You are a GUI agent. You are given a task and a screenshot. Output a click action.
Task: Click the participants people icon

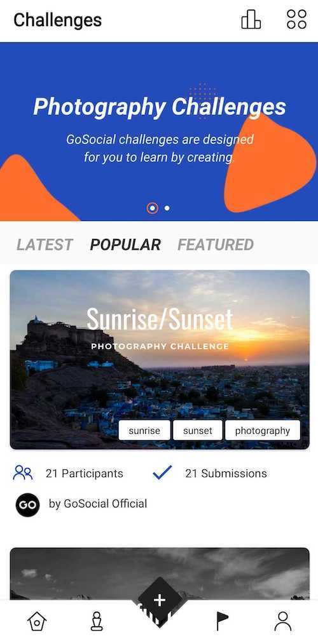(23, 473)
